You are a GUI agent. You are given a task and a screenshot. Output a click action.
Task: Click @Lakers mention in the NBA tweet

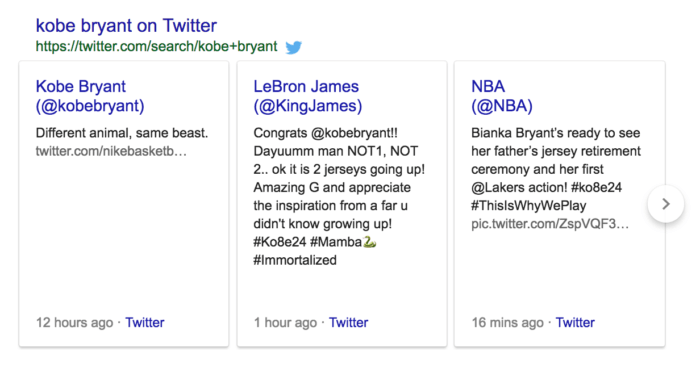click(497, 188)
